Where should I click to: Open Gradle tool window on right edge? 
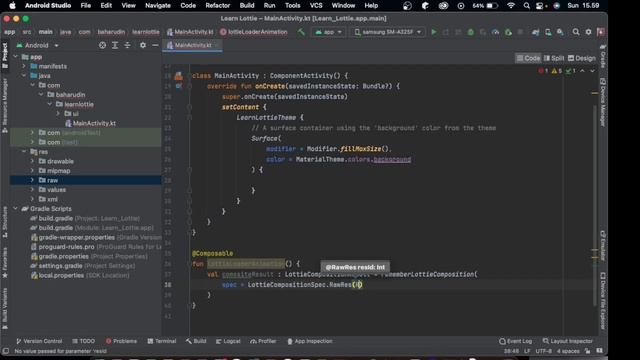coord(602,57)
